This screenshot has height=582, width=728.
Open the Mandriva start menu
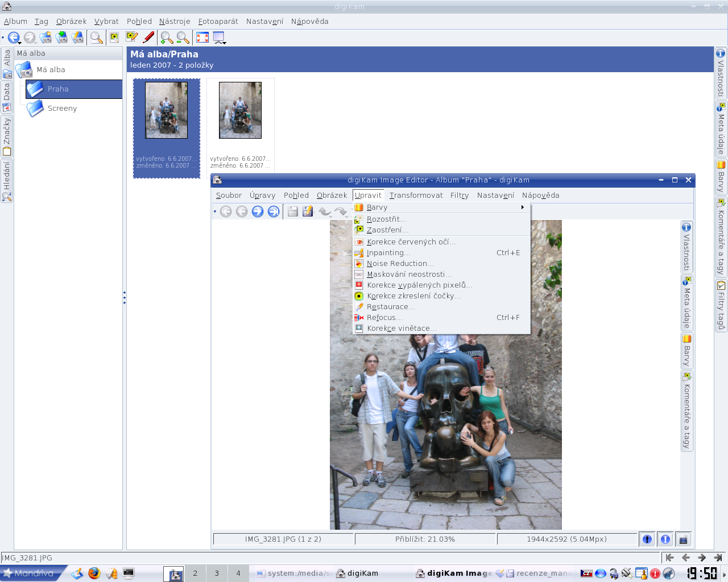pos(33,573)
